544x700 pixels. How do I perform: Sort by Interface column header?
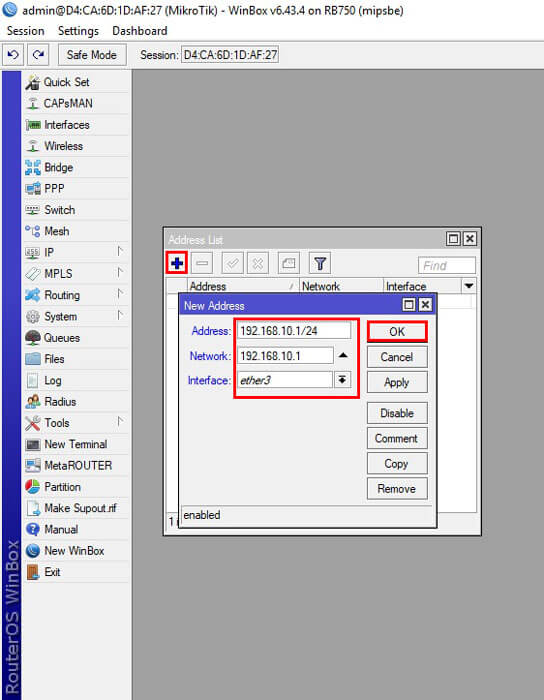click(422, 286)
